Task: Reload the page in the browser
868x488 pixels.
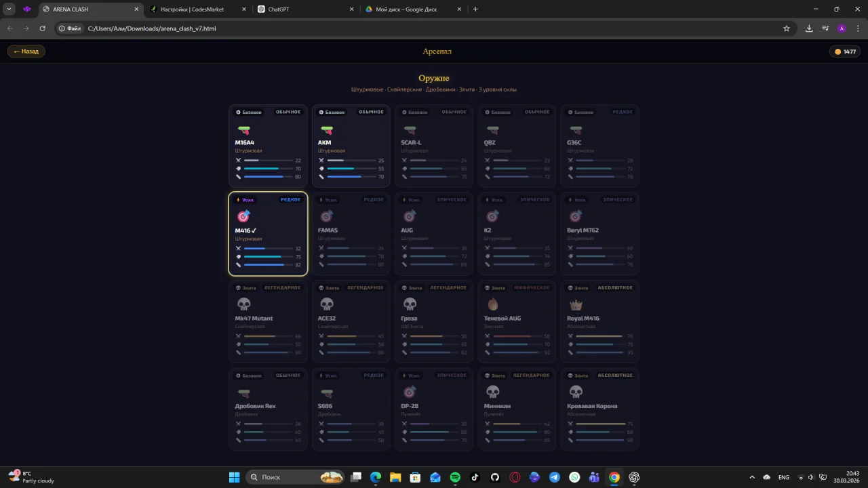Action: (x=43, y=28)
